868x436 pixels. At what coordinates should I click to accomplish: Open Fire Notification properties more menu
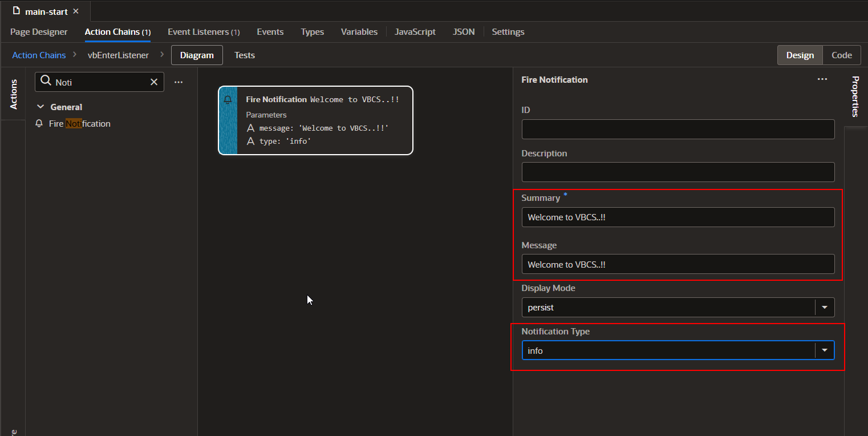[822, 79]
